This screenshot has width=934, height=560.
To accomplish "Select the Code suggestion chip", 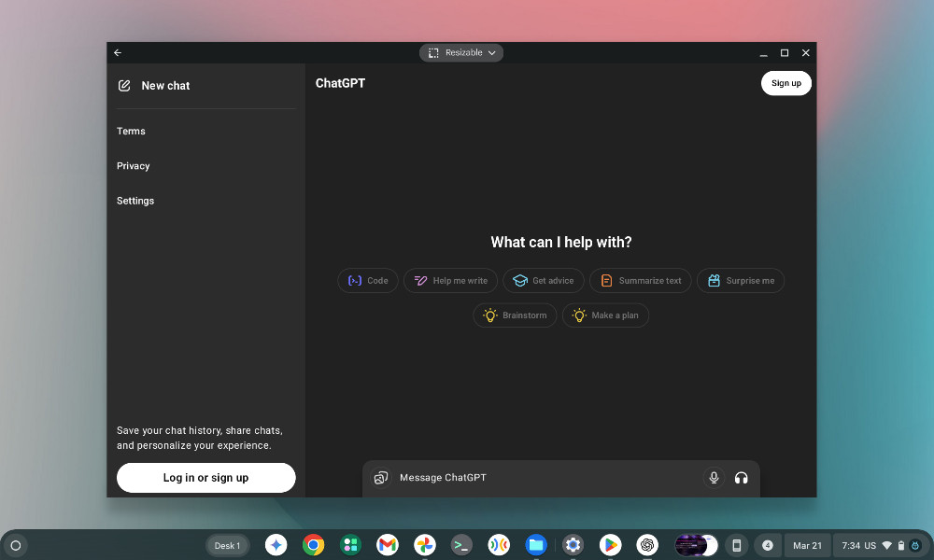I will coord(367,280).
